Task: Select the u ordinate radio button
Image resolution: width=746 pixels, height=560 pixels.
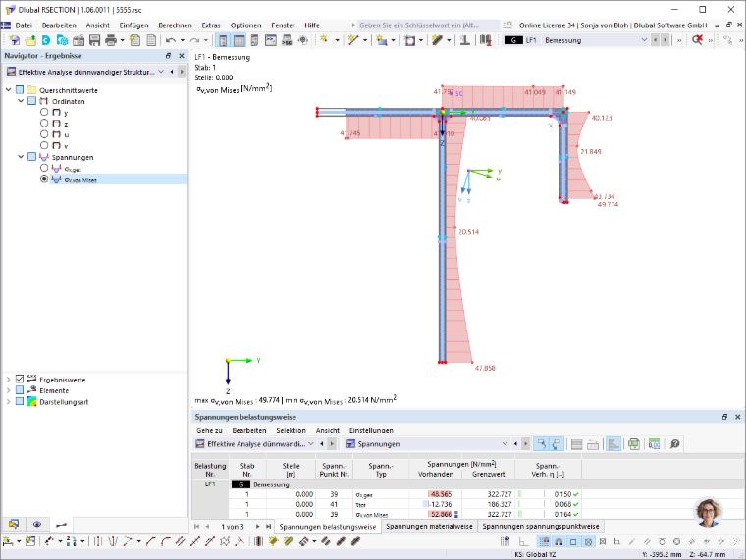Action: click(x=44, y=134)
